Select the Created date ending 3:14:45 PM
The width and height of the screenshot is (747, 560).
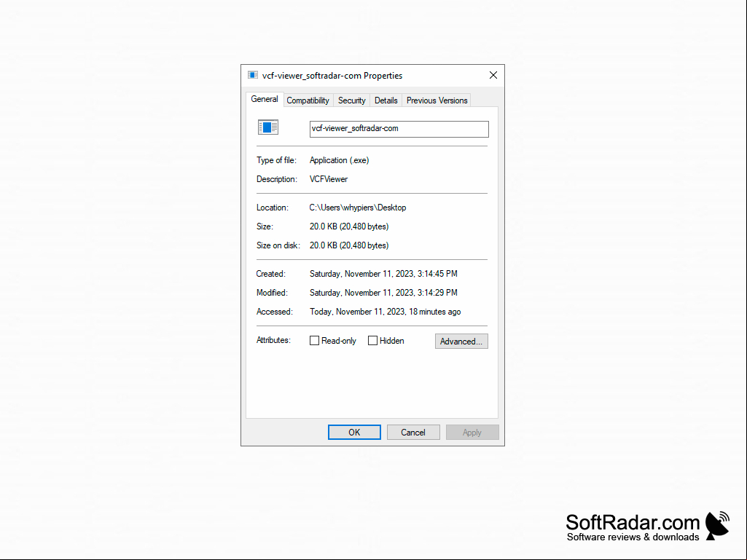(383, 274)
